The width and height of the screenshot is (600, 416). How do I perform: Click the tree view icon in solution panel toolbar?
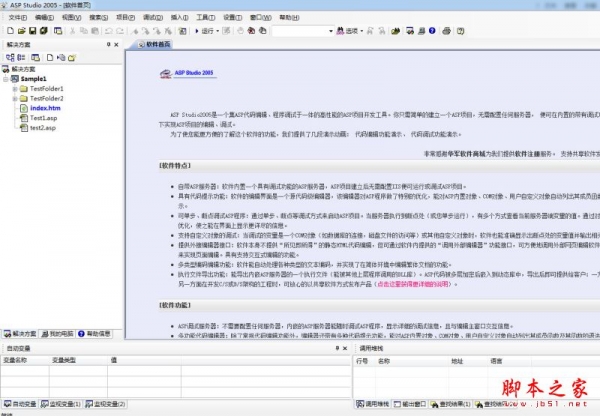pos(10,57)
